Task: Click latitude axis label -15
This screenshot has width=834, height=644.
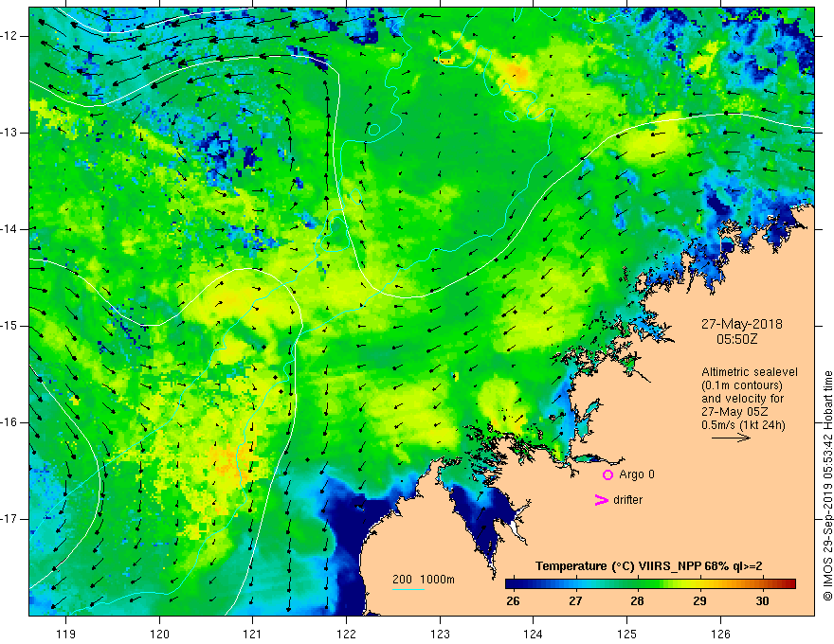Action: tap(9, 326)
